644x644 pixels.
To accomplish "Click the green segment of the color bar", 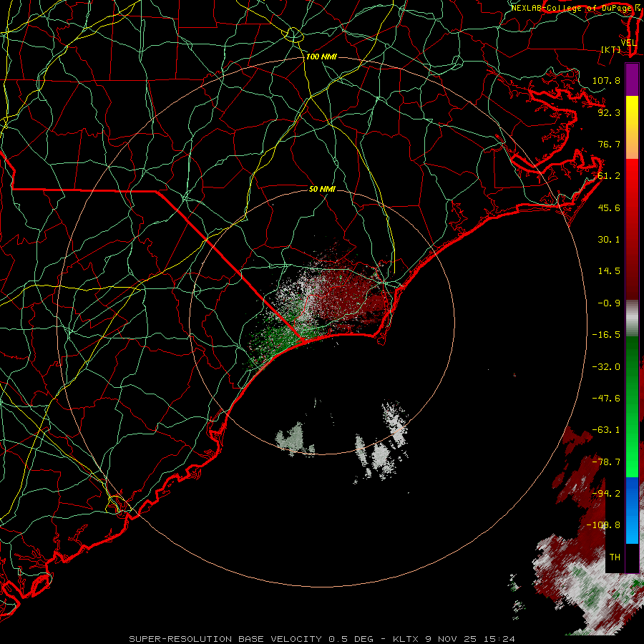I will [x=632, y=406].
